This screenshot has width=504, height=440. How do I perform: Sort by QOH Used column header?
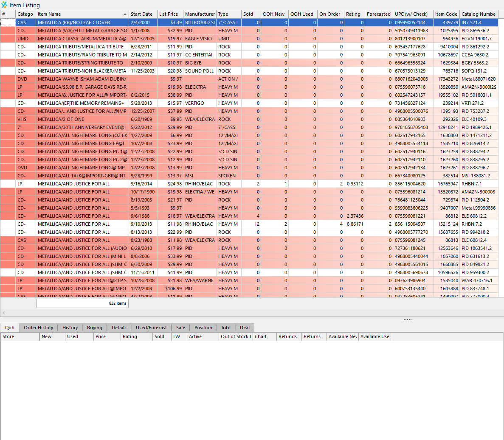(302, 14)
